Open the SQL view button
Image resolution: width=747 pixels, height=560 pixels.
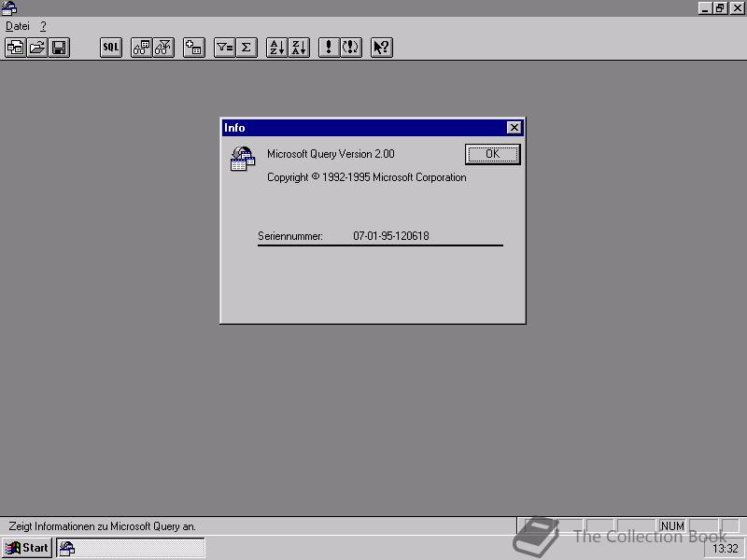pos(111,48)
